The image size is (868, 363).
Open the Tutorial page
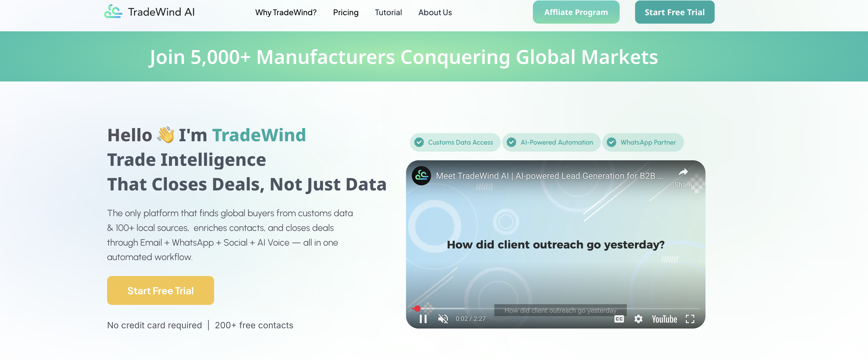(388, 13)
